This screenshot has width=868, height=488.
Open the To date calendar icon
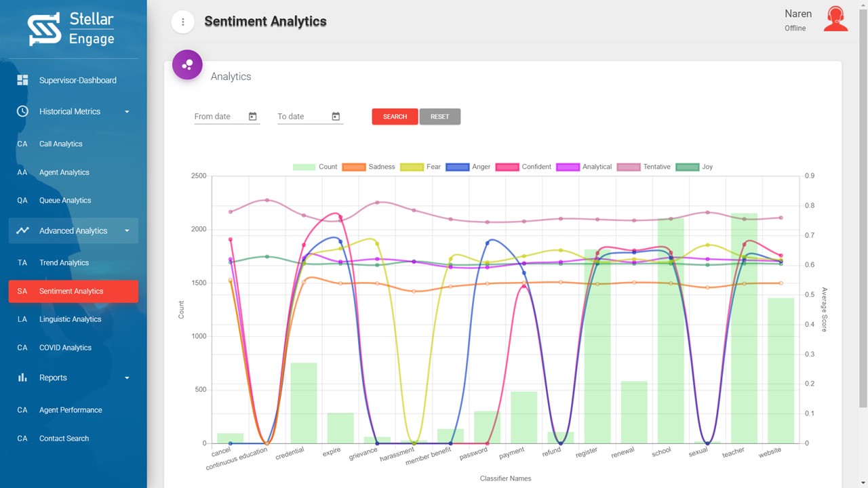tap(336, 117)
